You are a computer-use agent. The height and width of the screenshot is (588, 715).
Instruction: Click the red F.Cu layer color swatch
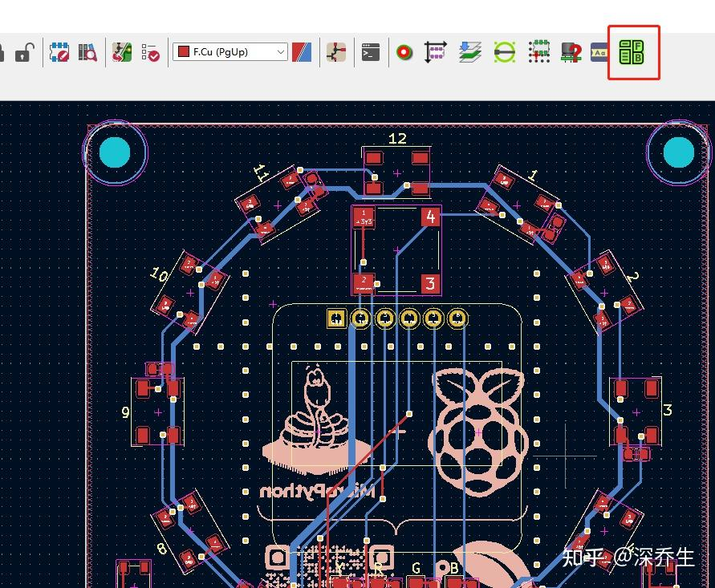pos(185,51)
